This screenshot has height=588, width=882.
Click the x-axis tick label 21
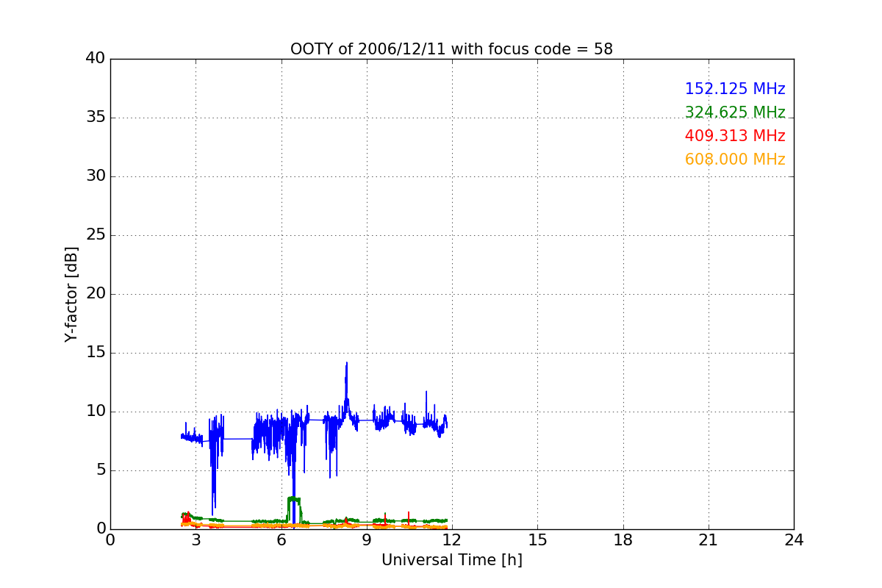(709, 540)
